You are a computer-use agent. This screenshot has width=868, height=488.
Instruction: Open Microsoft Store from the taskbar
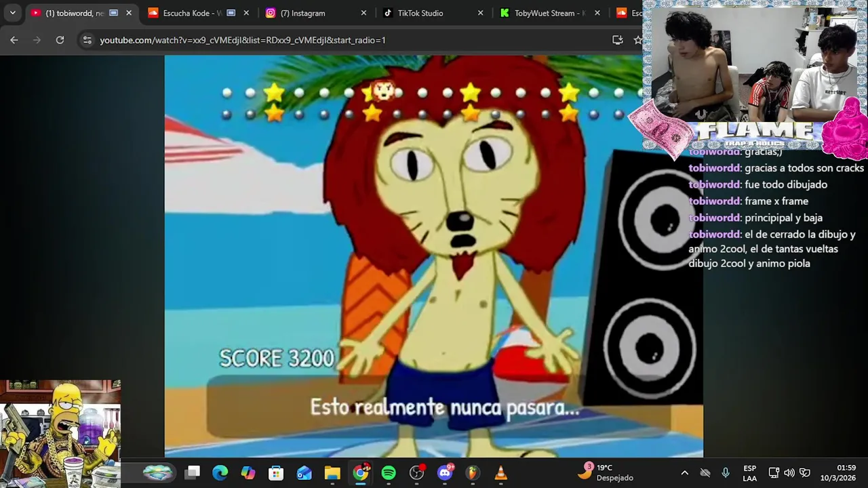[276, 472]
